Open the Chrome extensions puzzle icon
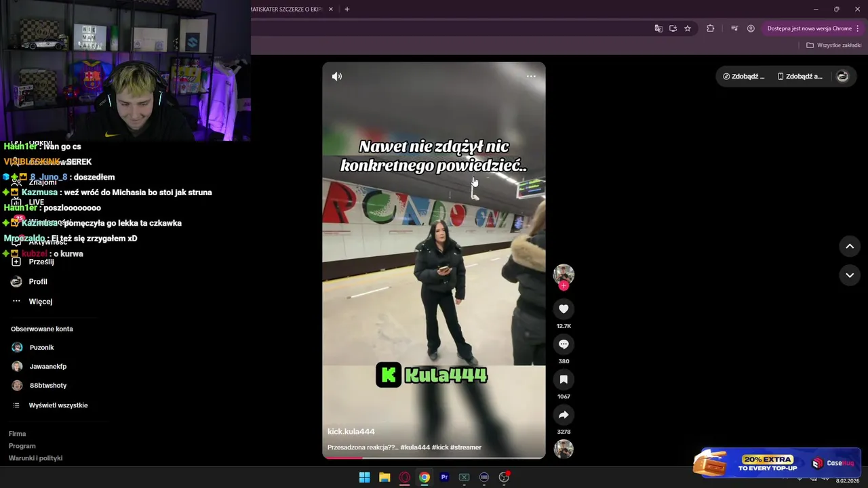 pos(711,28)
